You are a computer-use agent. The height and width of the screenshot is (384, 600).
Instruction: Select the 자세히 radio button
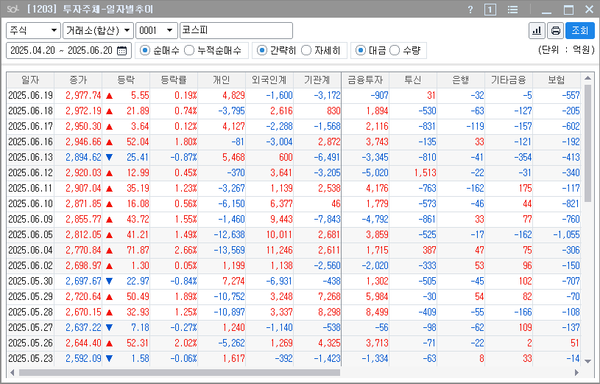(306, 50)
